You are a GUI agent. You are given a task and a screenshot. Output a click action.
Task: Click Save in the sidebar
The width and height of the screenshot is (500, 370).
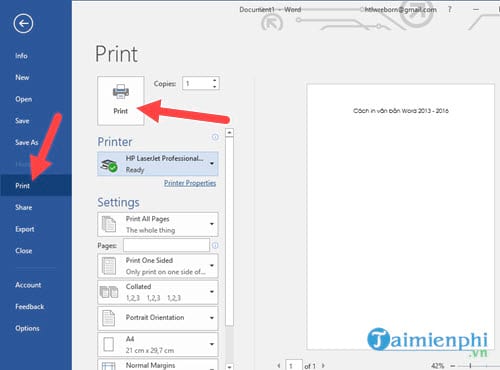click(22, 121)
